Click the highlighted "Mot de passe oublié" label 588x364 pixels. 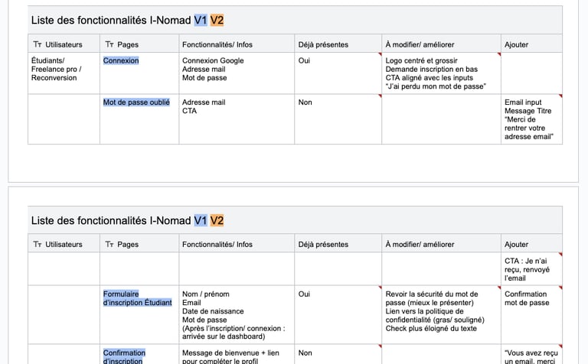(136, 102)
